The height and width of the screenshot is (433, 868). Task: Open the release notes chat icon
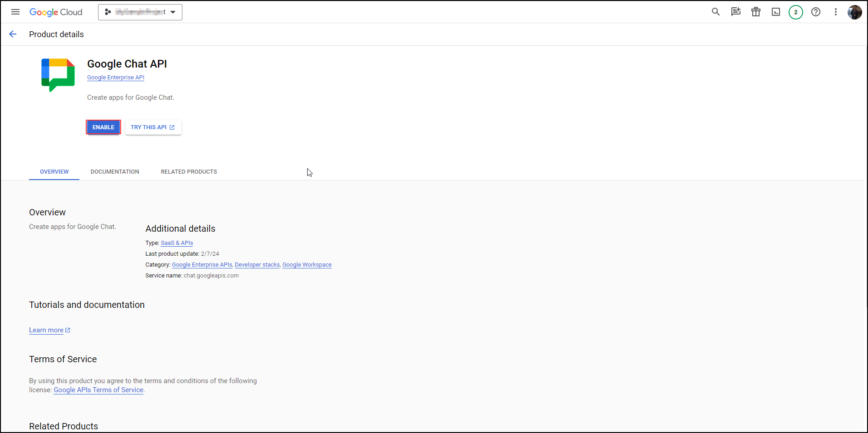point(736,12)
